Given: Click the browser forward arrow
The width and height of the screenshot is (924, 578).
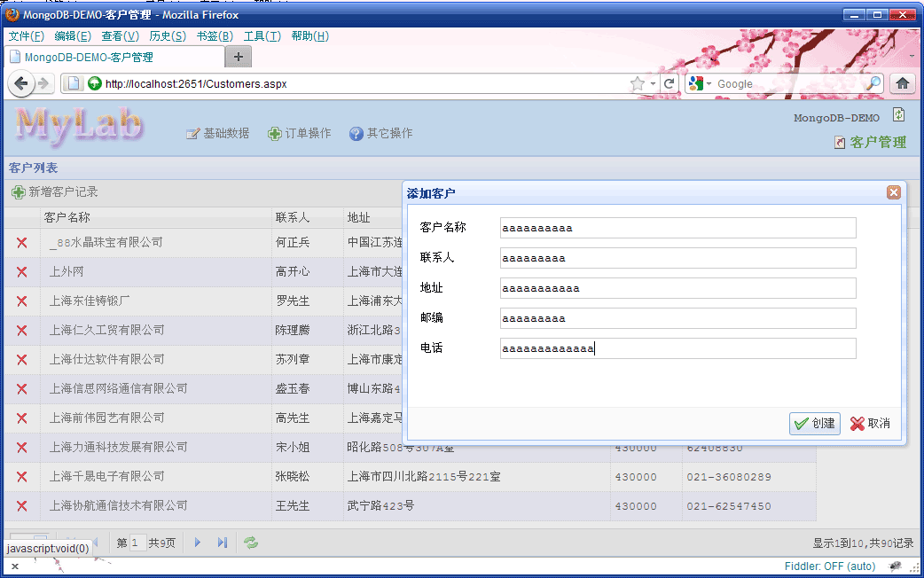Looking at the screenshot, I should tap(43, 83).
